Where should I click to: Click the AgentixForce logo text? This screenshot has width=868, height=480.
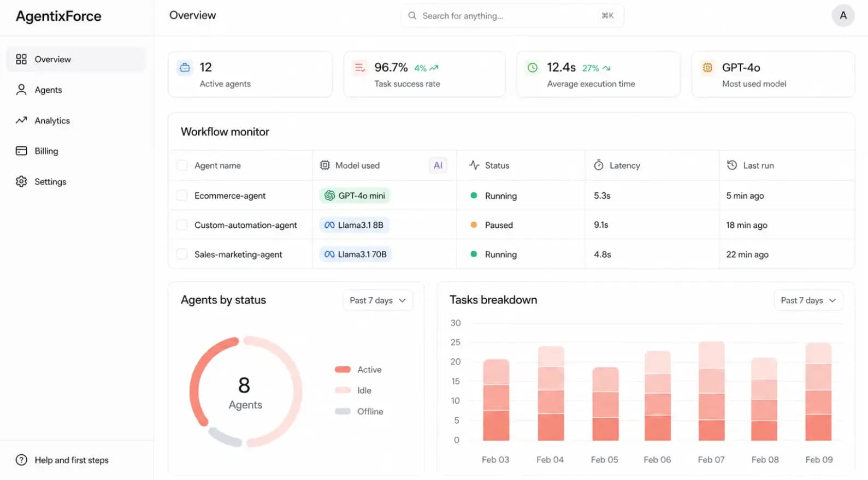click(58, 16)
